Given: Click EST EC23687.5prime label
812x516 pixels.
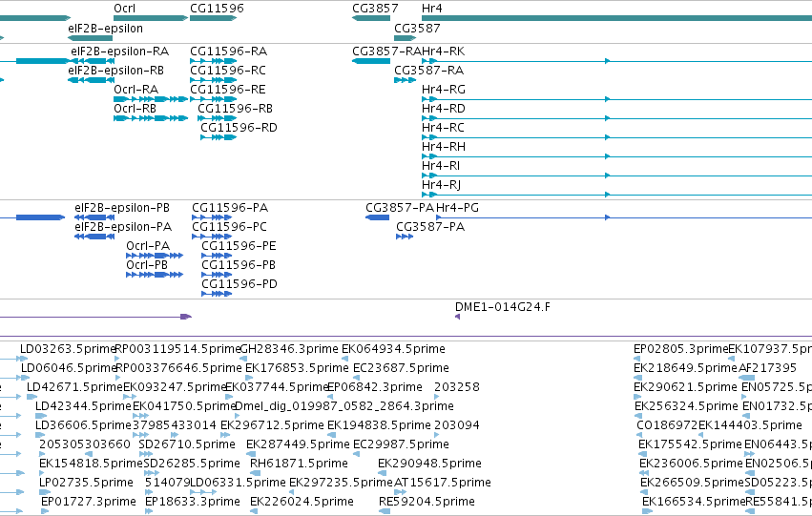Looking at the screenshot, I should [401, 368].
